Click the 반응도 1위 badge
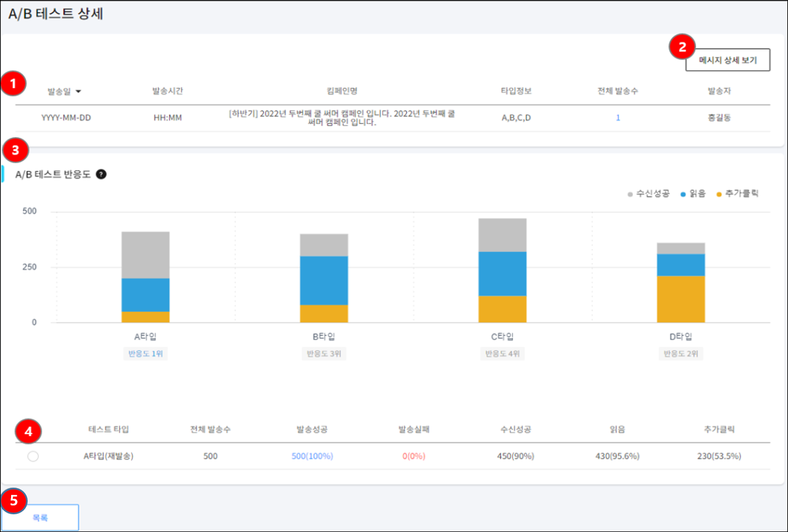This screenshot has height=532, width=788. [146, 354]
